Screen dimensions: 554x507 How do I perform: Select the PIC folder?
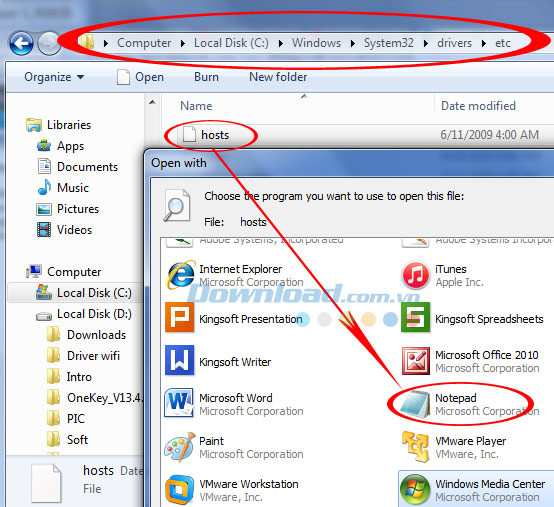pos(66,418)
